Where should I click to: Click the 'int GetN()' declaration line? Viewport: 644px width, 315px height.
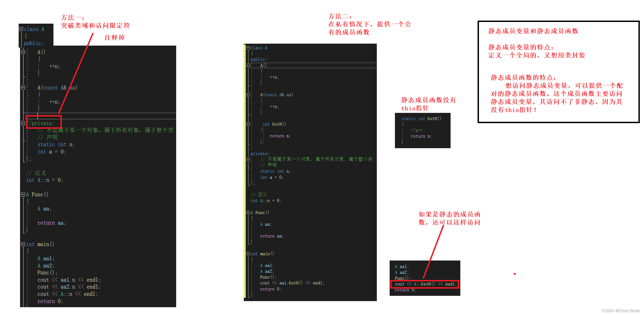click(274, 124)
